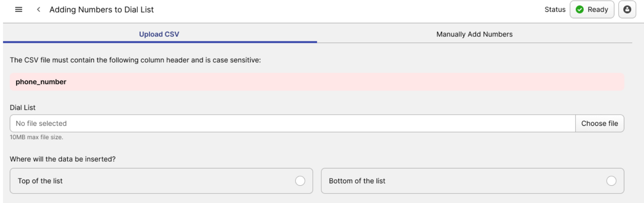Select the Bottom of the list radio circle

point(611,181)
